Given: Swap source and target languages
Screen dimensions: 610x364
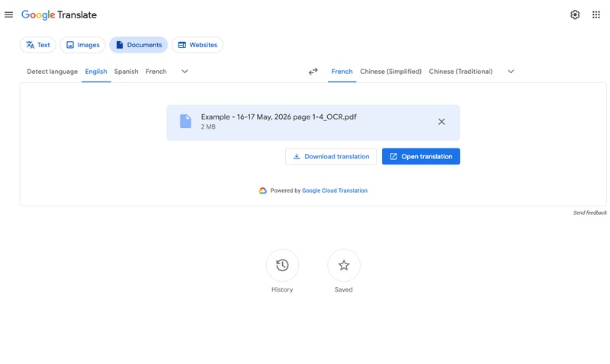Looking at the screenshot, I should point(313,72).
